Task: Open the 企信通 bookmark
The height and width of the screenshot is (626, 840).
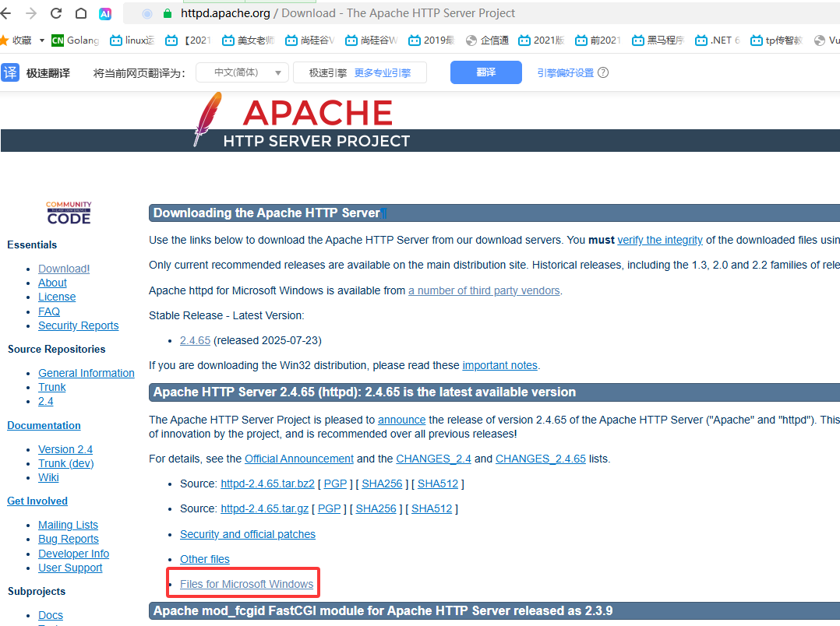Action: coord(488,40)
